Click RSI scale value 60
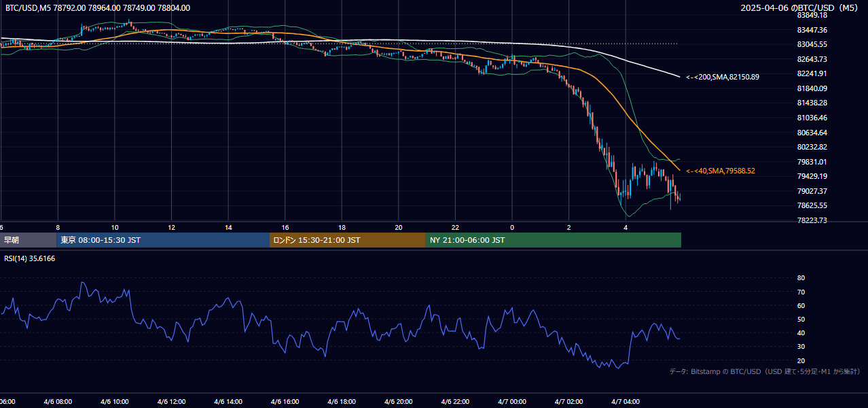Viewport: 868px width, 408px height. [801, 305]
